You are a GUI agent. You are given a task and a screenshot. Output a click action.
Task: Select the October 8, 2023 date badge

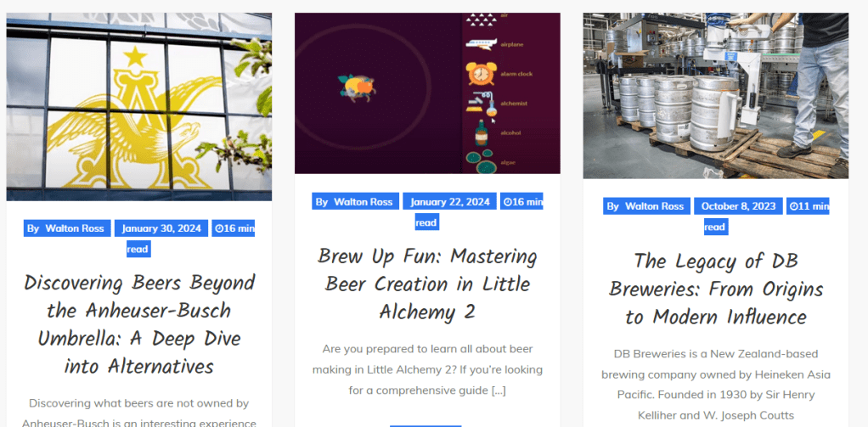click(x=738, y=206)
